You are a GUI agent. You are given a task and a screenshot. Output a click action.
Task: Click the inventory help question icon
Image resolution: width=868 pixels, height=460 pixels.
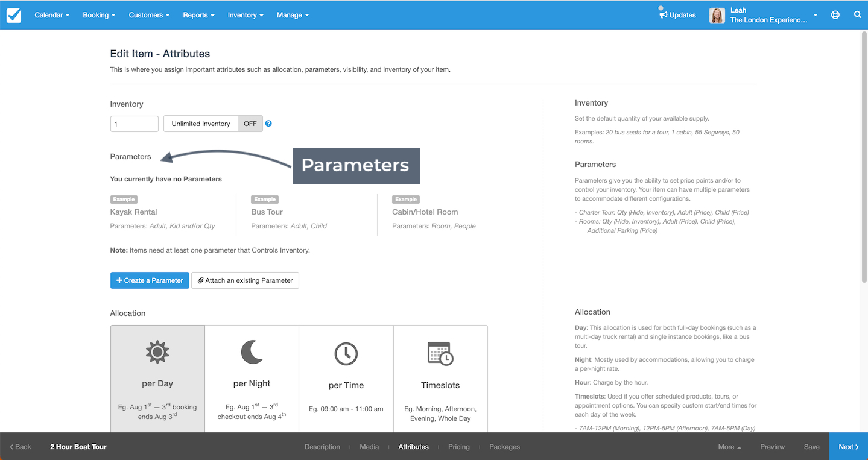pos(268,124)
